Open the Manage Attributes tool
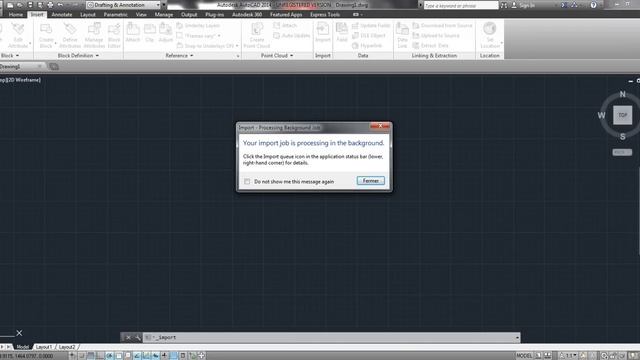Image resolution: width=640 pixels, height=360 pixels. (x=94, y=35)
